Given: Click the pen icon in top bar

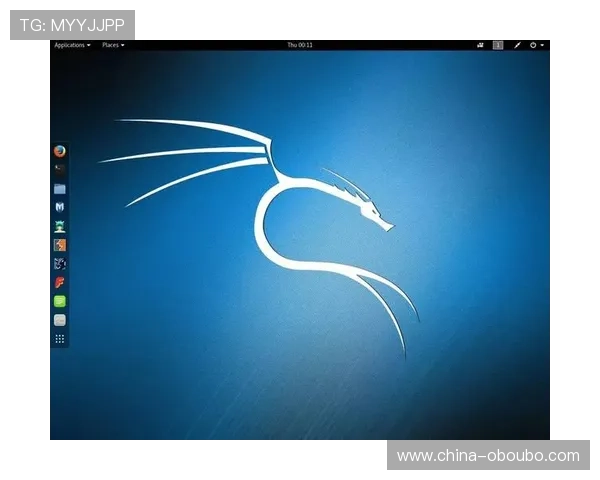Looking at the screenshot, I should (517, 45).
